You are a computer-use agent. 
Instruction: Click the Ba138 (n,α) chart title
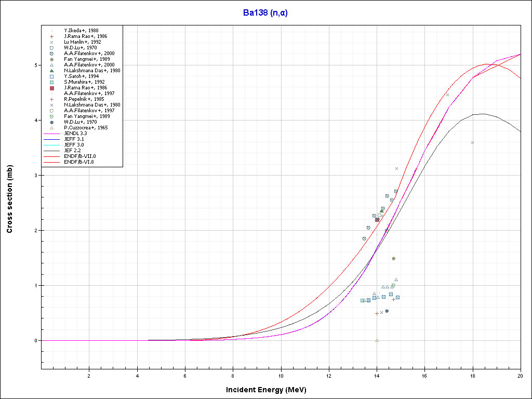tap(265, 13)
